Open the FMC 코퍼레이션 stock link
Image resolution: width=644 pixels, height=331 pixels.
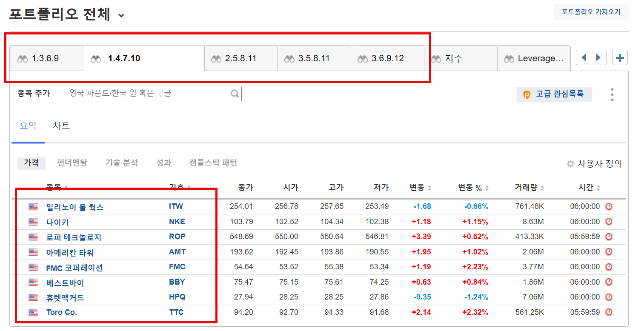74,268
